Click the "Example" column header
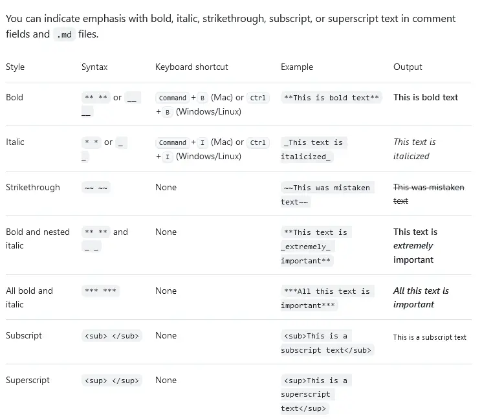The height and width of the screenshot is (420, 504). click(296, 67)
